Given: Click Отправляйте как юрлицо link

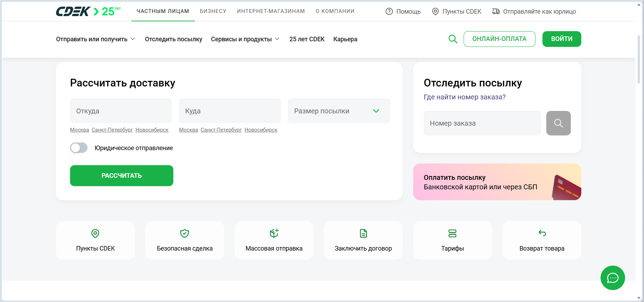Looking at the screenshot, I should 540,12.
